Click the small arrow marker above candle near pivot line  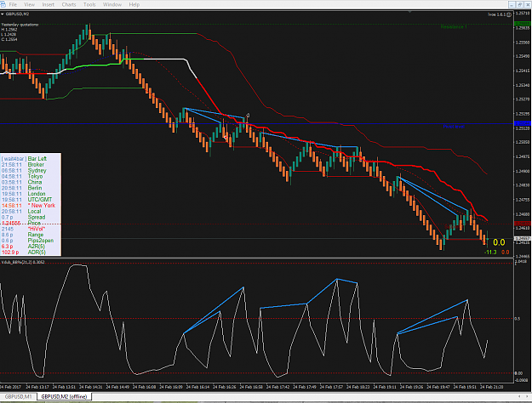(248, 116)
